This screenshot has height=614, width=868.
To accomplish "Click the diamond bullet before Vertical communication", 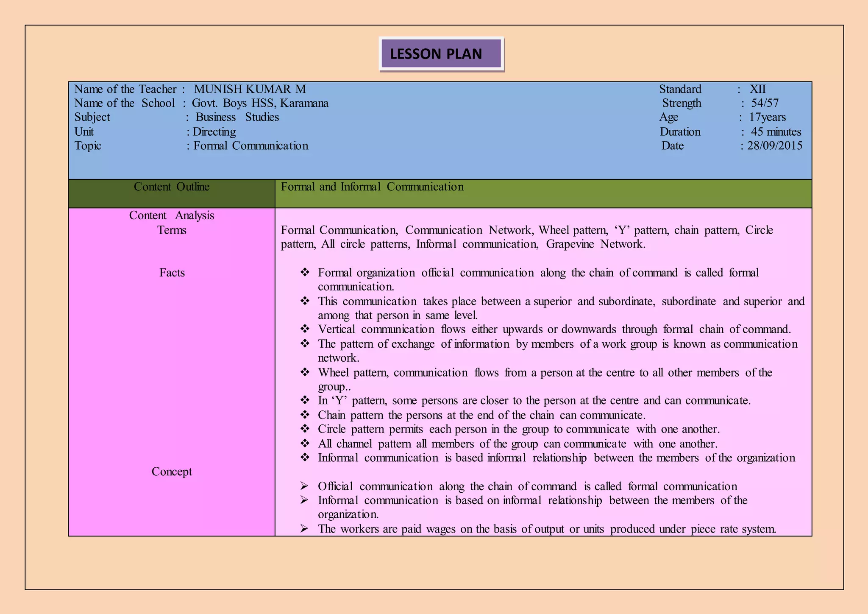I will [x=305, y=329].
